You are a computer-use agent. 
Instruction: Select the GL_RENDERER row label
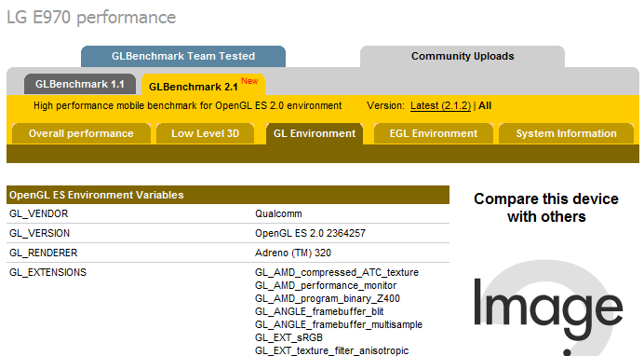click(x=43, y=253)
